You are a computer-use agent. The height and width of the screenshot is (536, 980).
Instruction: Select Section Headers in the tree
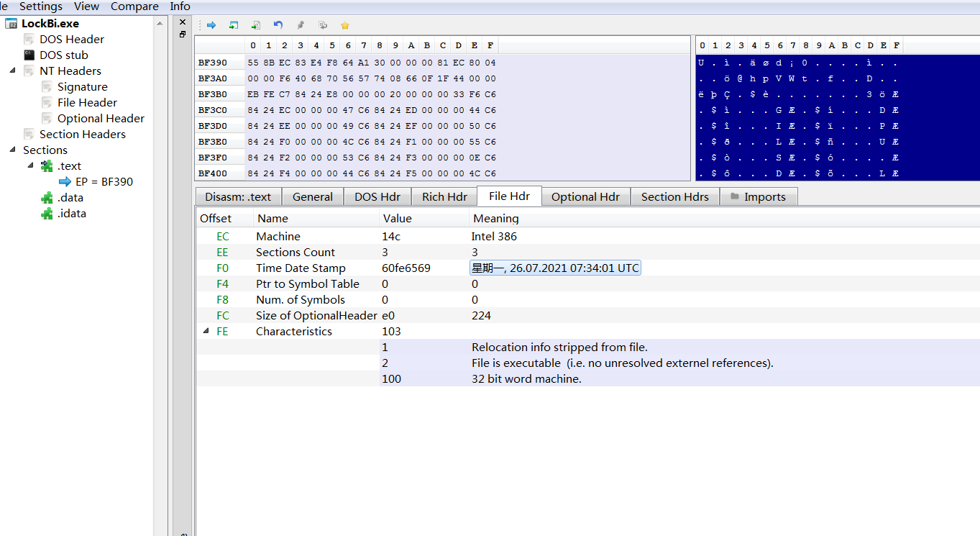(x=82, y=135)
